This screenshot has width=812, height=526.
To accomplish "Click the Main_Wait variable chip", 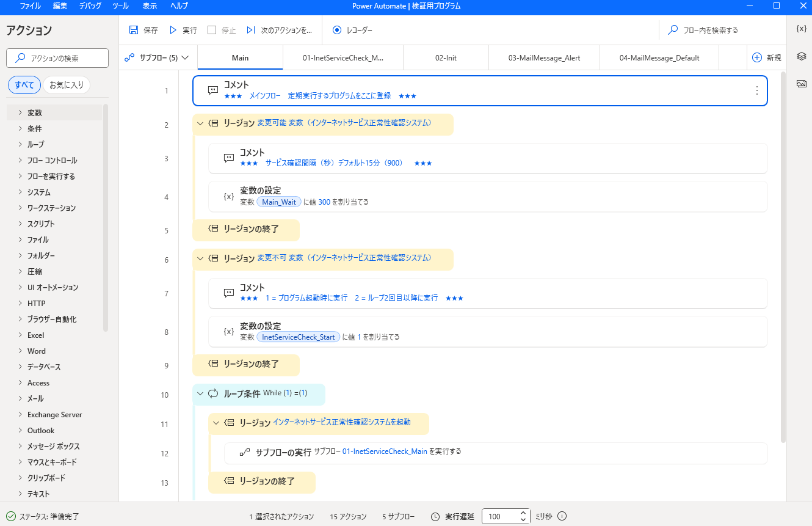I will (279, 202).
